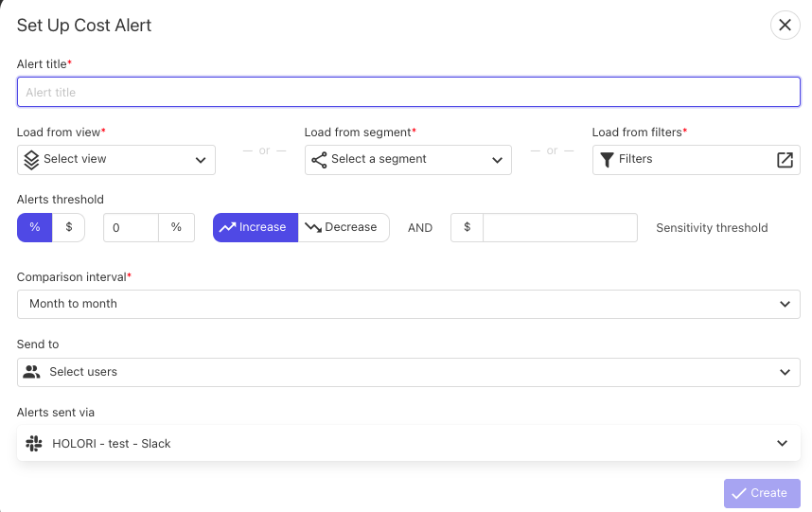The width and height of the screenshot is (812, 512).
Task: Click the Set Up Cost Alert heading
Action: 84,26
